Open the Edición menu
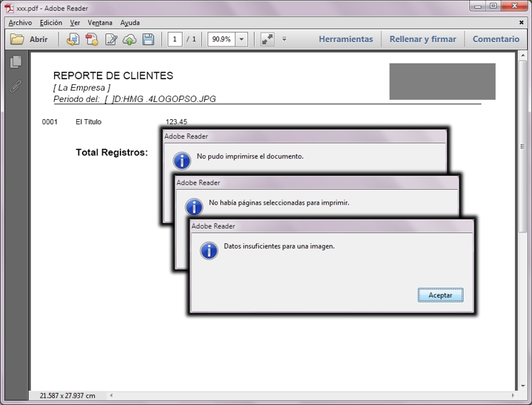 [x=51, y=23]
